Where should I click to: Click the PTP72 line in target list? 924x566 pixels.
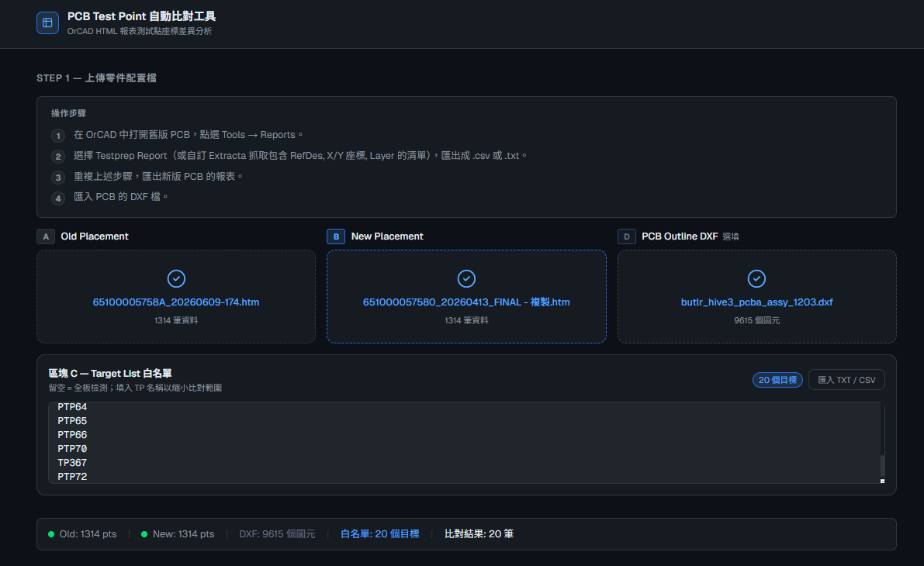pos(72,477)
